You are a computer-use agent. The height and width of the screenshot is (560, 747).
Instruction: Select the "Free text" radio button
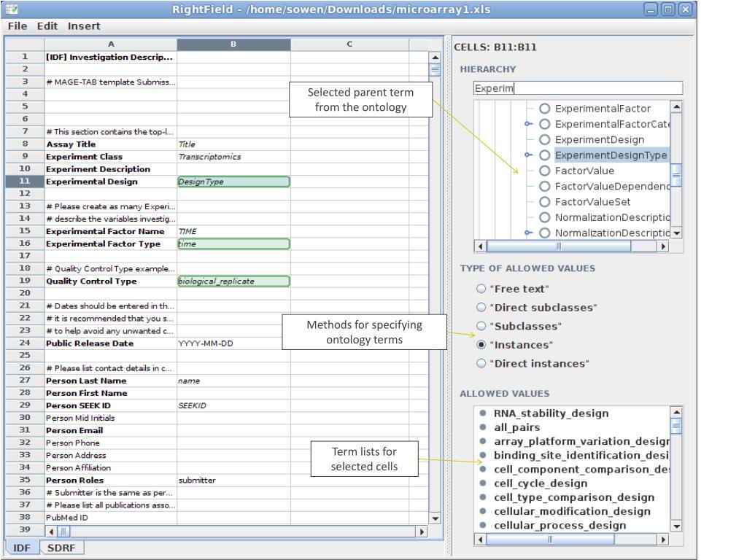point(481,289)
